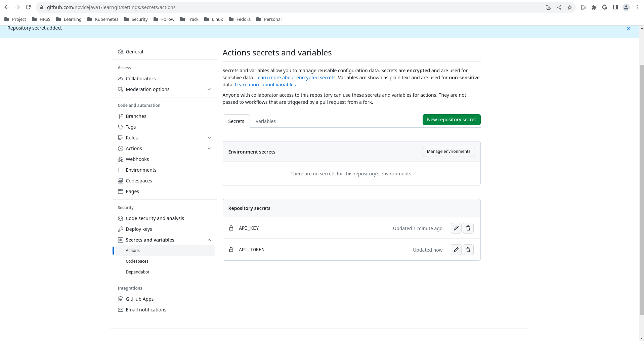Click the New repository secret button
The width and height of the screenshot is (644, 341).
(451, 119)
